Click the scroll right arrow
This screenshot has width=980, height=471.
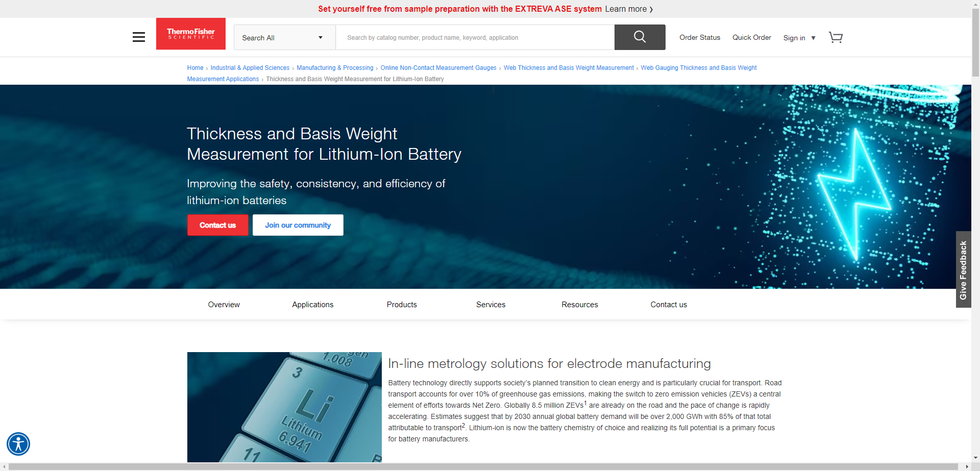(x=967, y=467)
